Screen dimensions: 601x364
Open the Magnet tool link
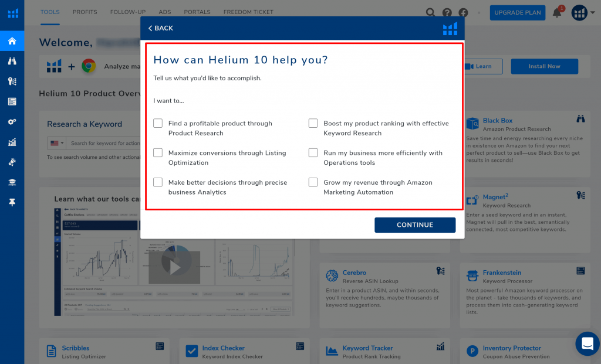click(x=495, y=197)
